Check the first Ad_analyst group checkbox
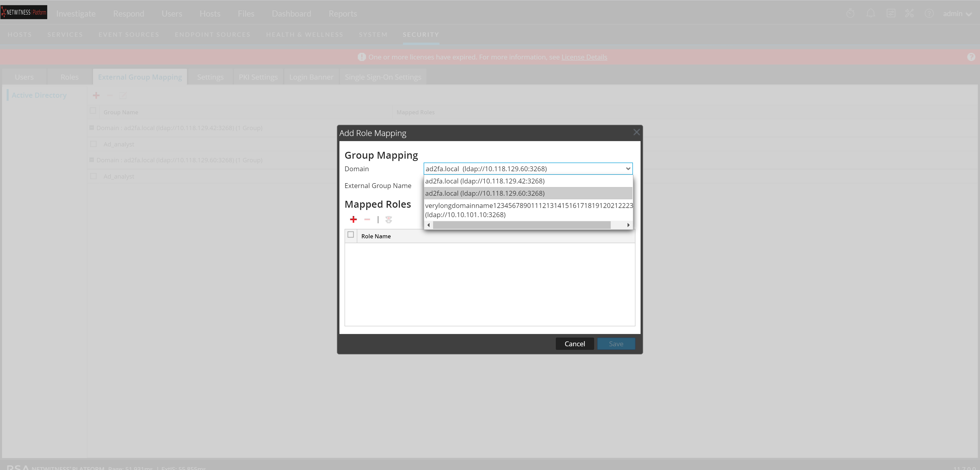 [93, 144]
